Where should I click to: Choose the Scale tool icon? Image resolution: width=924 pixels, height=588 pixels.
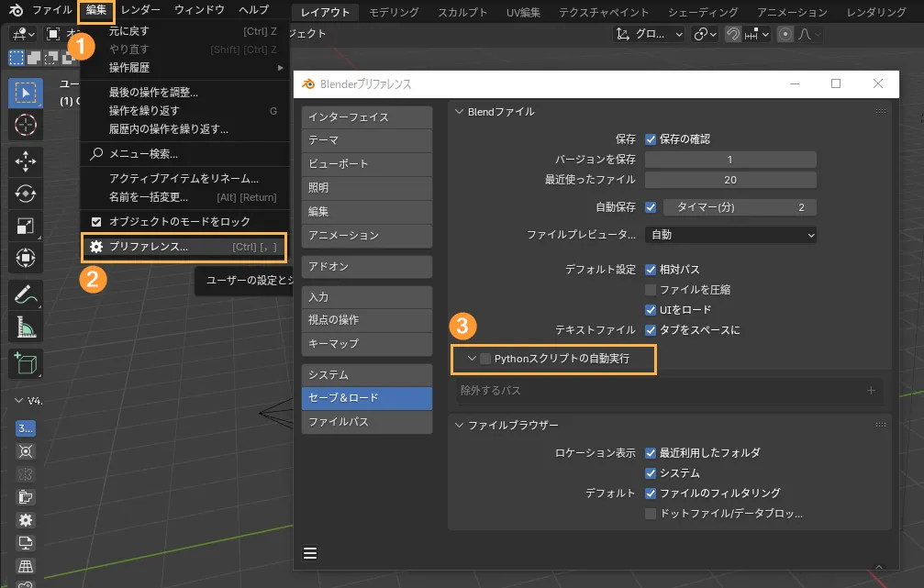tap(26, 226)
